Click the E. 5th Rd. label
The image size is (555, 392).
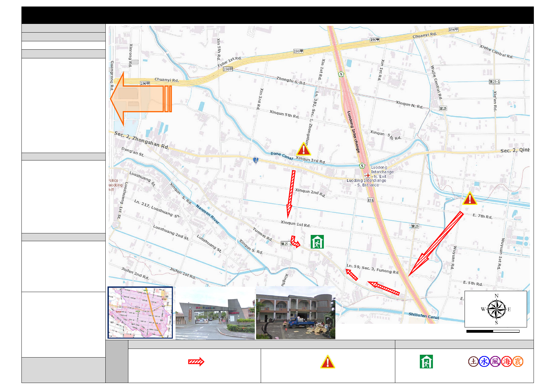(473, 283)
